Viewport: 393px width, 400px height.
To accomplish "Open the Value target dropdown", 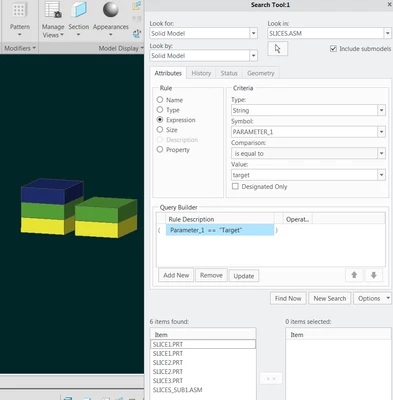I will click(x=381, y=175).
